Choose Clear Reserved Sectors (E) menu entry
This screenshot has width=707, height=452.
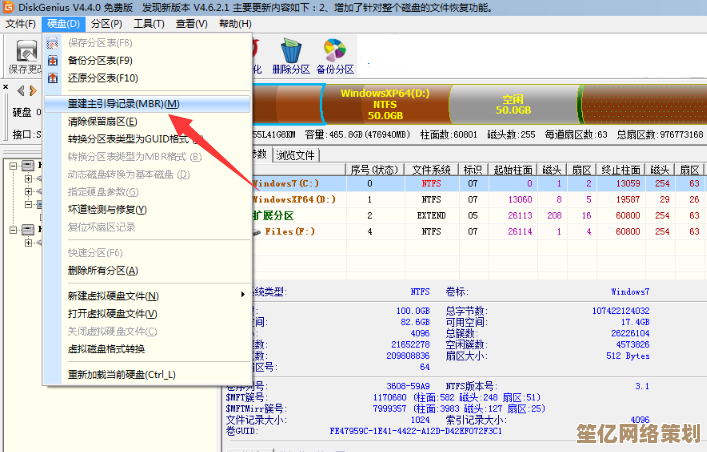102,121
